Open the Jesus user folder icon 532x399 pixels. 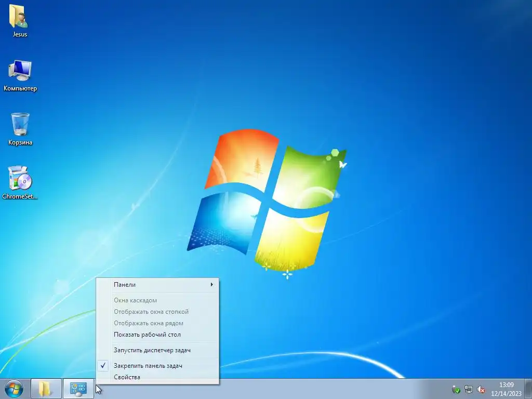pos(19,20)
